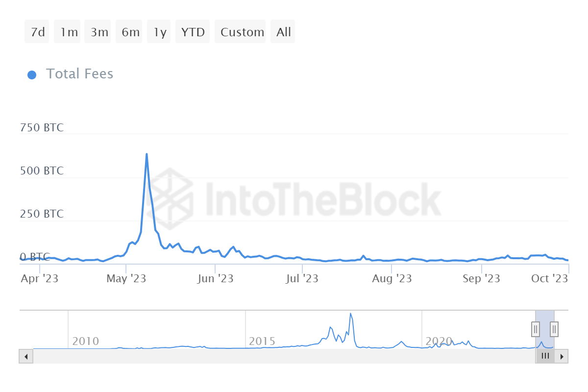Expand view using the All range option
This screenshot has height=392, width=588.
[x=283, y=31]
